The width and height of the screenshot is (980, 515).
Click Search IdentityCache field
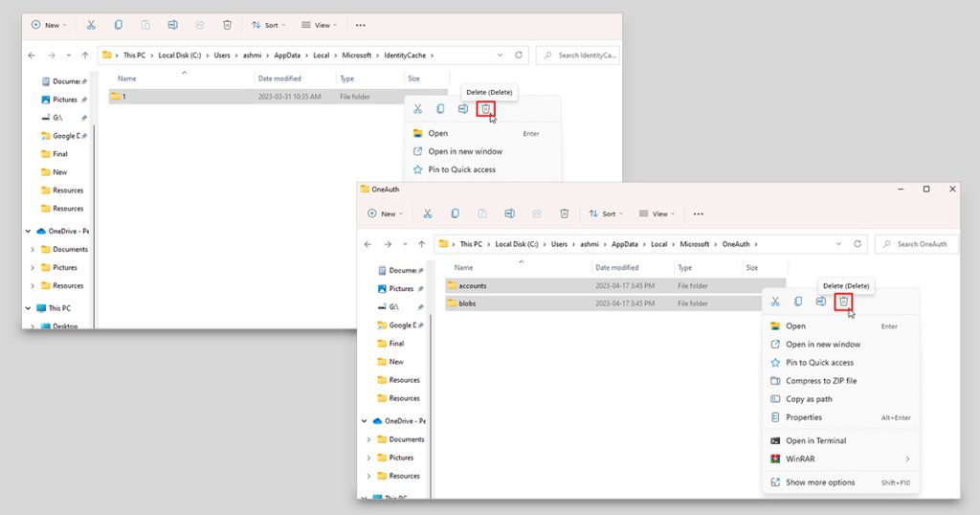coord(578,55)
